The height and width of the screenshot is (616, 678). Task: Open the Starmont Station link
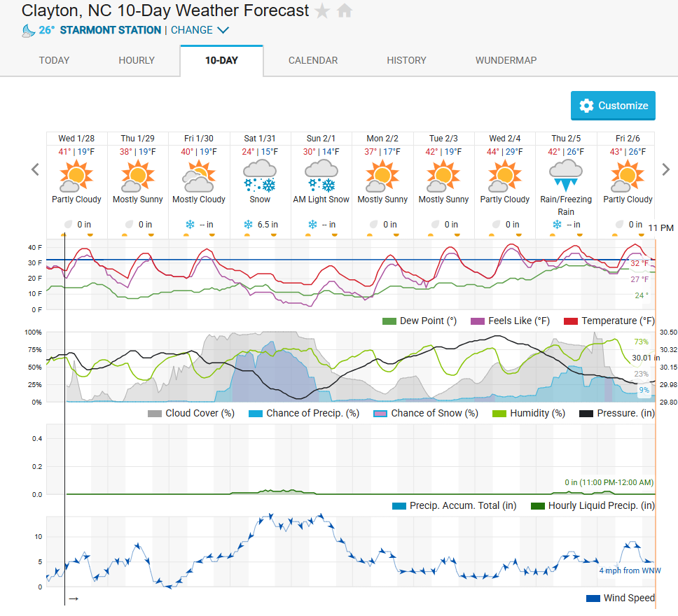click(x=110, y=30)
